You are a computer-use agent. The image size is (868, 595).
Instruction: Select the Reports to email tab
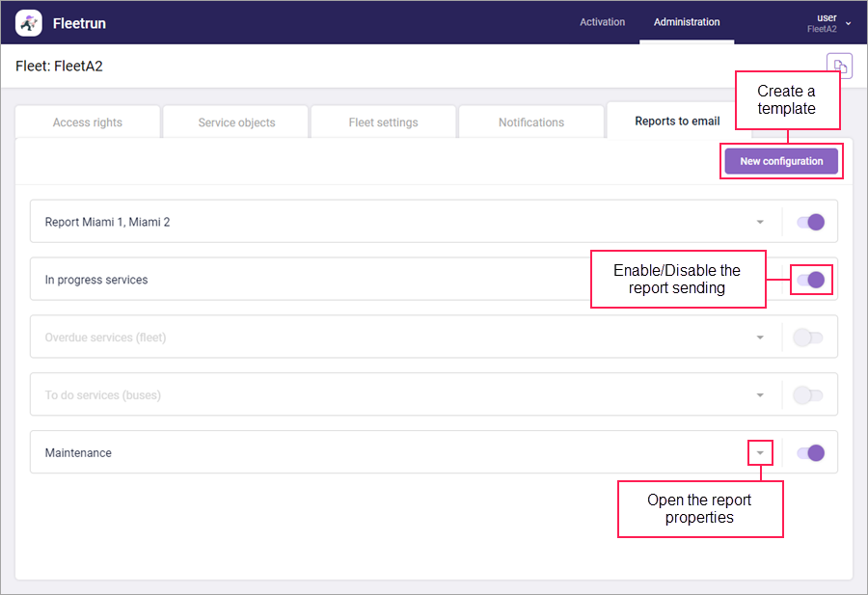[677, 121]
